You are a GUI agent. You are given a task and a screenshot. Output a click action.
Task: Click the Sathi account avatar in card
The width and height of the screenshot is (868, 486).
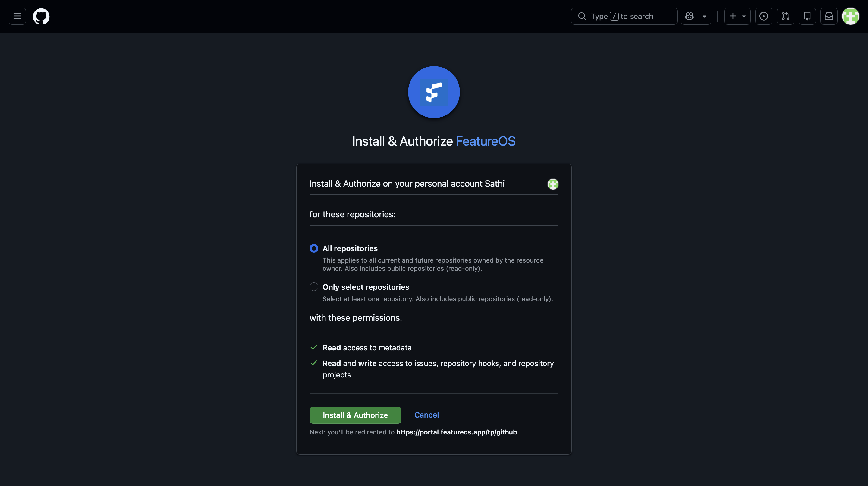tap(553, 184)
